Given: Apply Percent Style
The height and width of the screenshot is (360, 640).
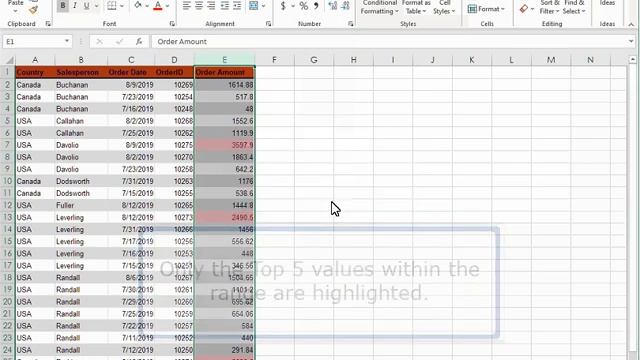Looking at the screenshot, I should coord(303,6).
